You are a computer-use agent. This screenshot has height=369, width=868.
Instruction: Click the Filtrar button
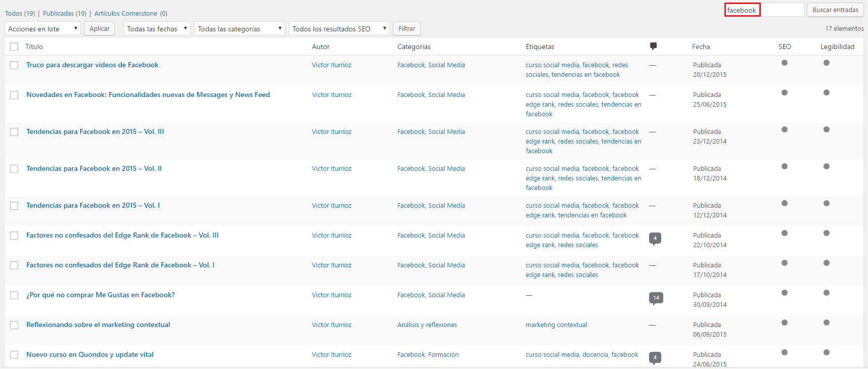406,29
